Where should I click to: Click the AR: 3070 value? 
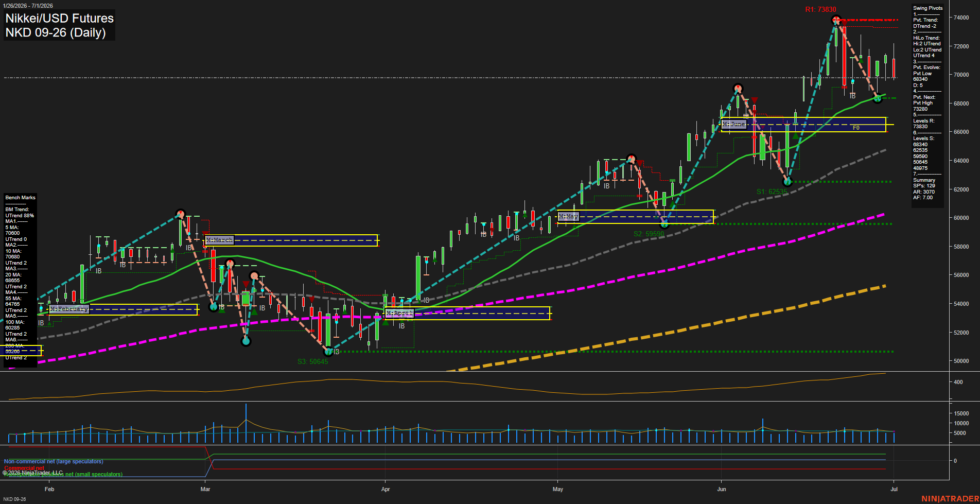[924, 192]
